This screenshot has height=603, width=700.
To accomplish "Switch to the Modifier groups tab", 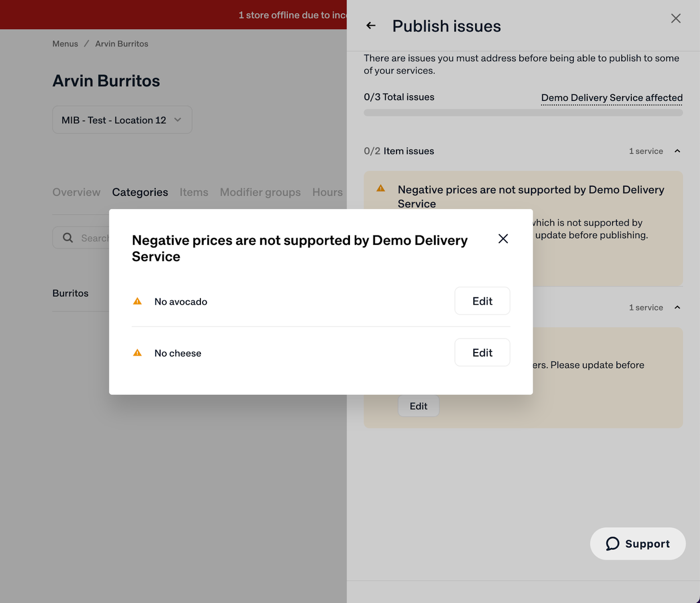I will click(260, 192).
